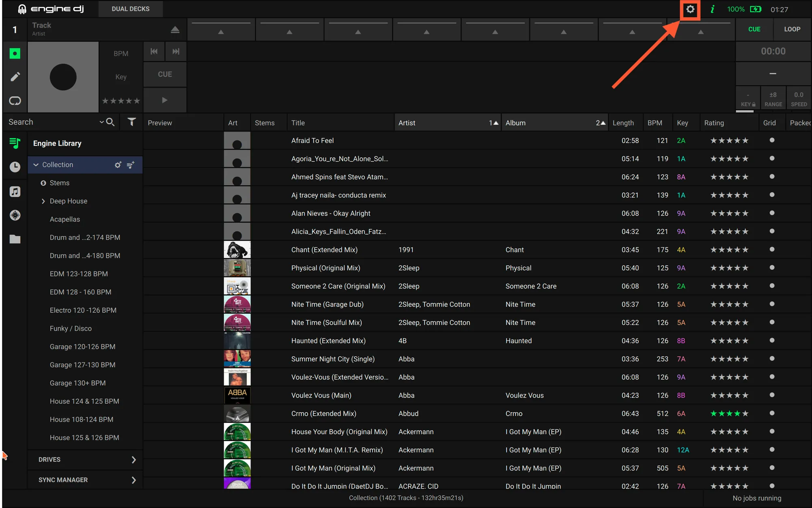The height and width of the screenshot is (508, 812).
Task: Open the history clock icon
Action: (15, 167)
